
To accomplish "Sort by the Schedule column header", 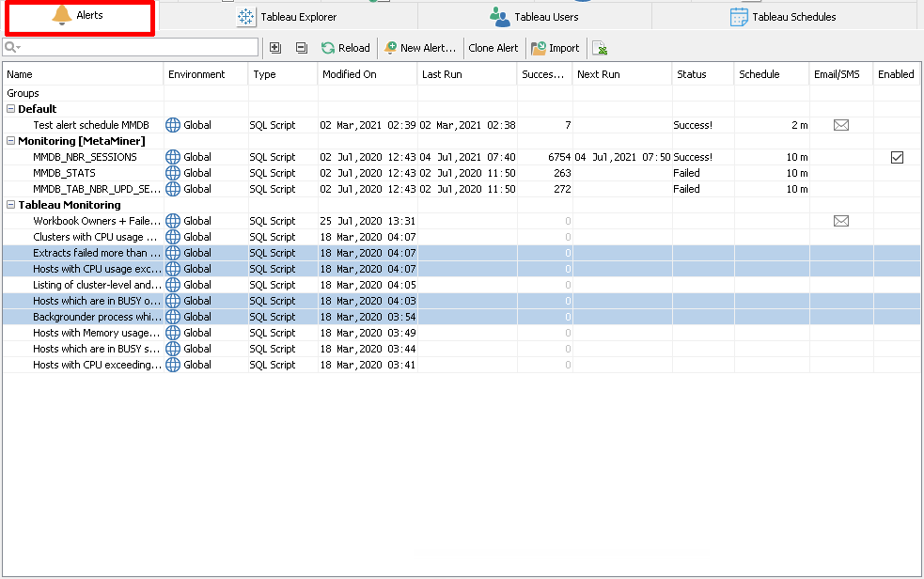I will pos(772,74).
